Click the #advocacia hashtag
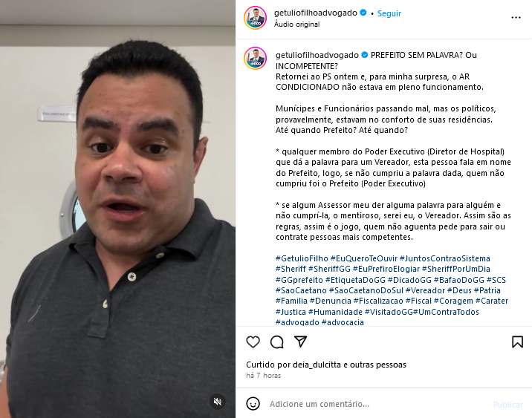The height and width of the screenshot is (418, 532). [343, 322]
